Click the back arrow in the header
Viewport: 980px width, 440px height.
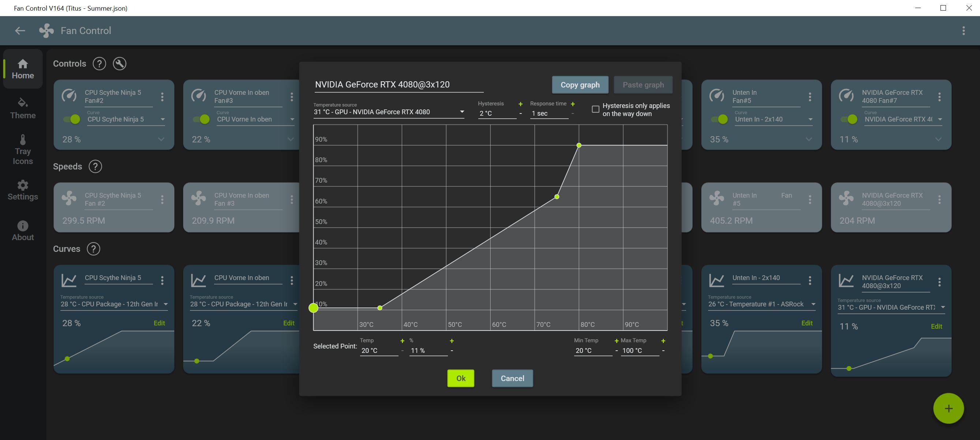point(20,31)
